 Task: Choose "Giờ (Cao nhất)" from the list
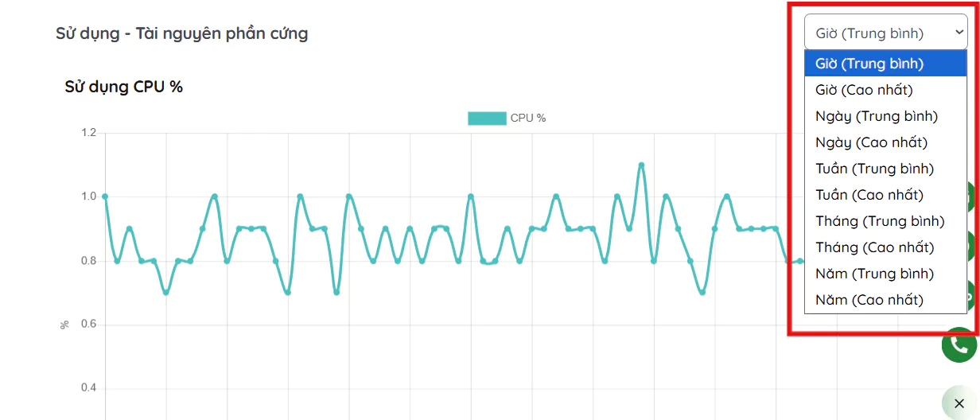tap(864, 90)
